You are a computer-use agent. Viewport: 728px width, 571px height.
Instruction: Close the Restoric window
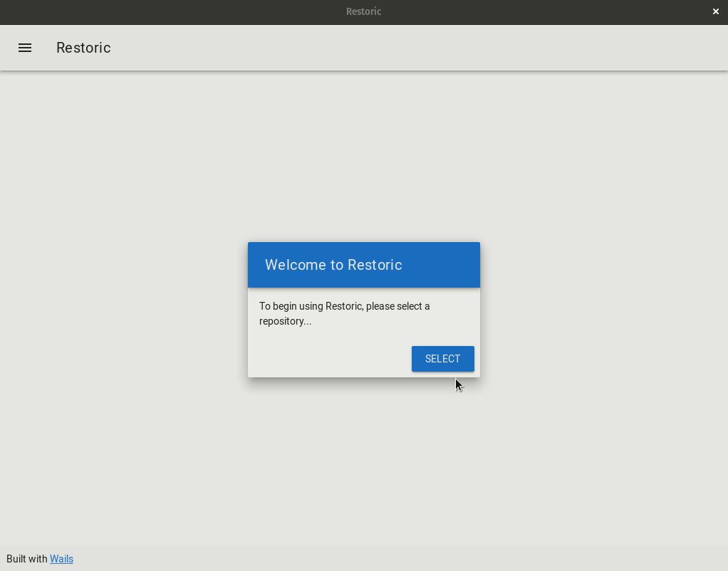click(715, 11)
